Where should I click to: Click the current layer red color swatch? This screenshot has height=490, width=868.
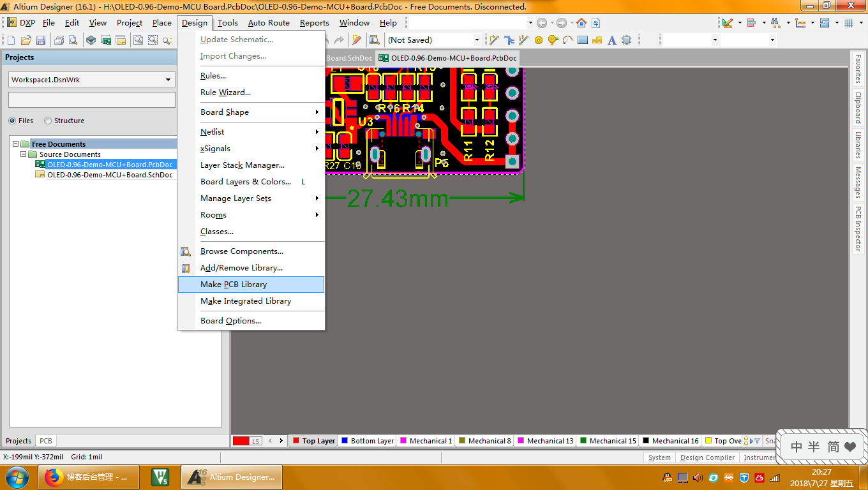tap(241, 441)
